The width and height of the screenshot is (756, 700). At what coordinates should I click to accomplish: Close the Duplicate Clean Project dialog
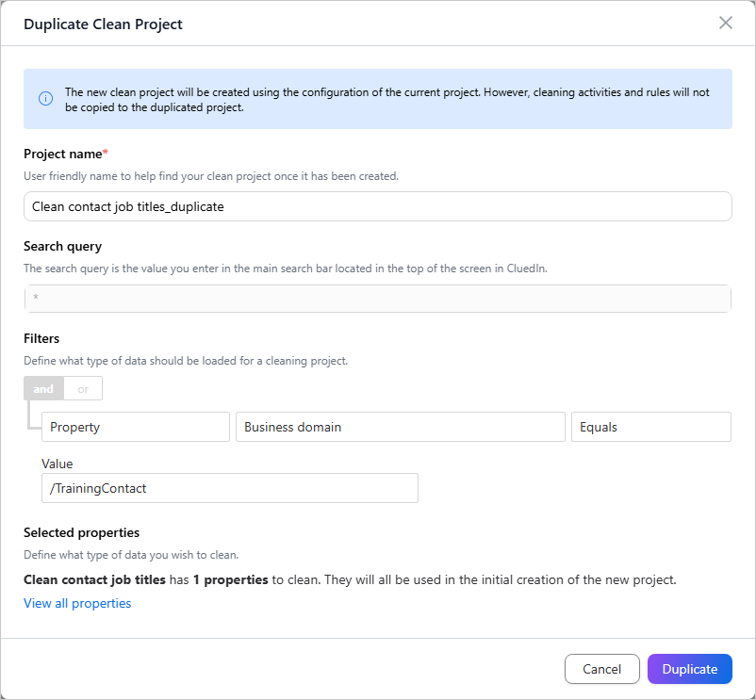(x=725, y=23)
